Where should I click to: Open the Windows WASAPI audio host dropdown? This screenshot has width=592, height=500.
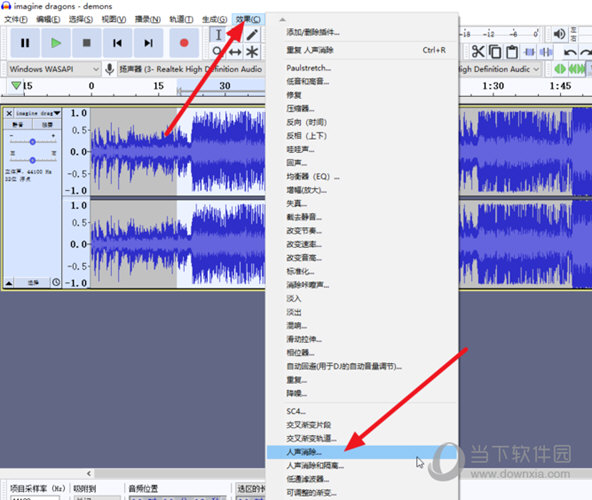(x=54, y=69)
